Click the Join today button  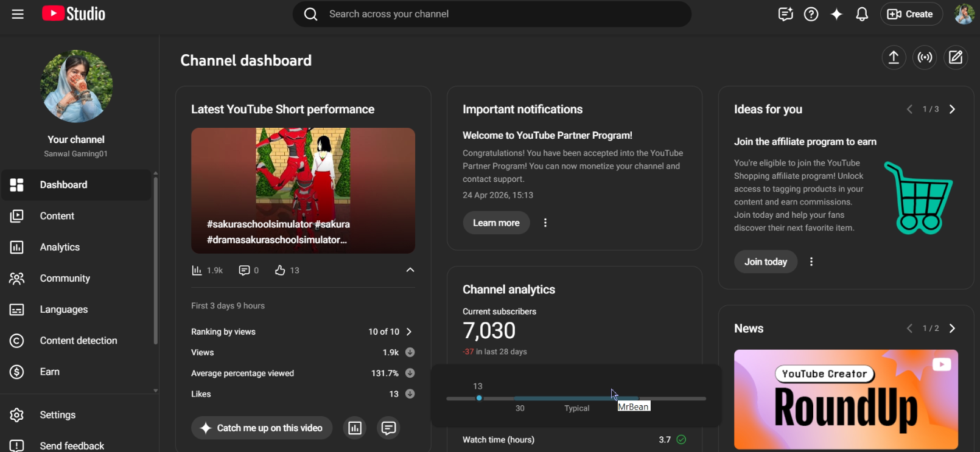[766, 262]
